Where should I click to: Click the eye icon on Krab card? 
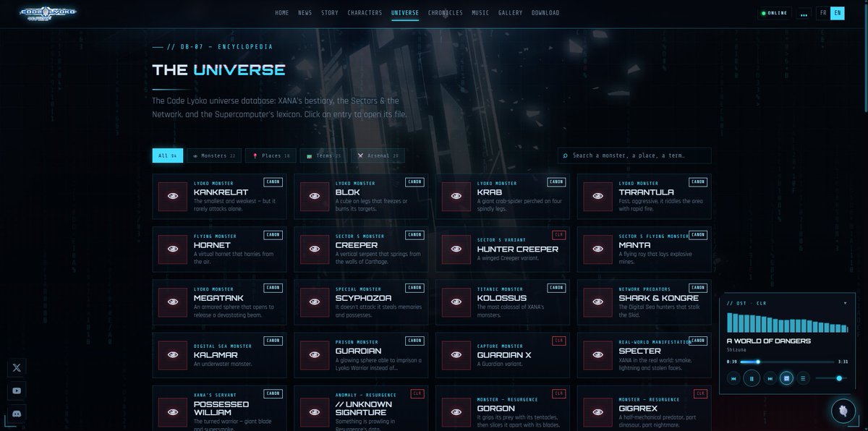(x=456, y=196)
